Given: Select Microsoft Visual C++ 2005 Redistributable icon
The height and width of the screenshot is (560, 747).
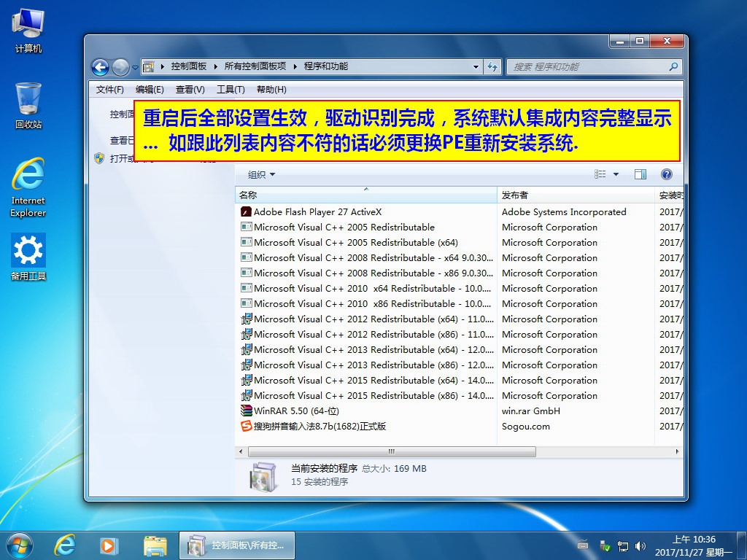Looking at the screenshot, I should pyautogui.click(x=246, y=227).
